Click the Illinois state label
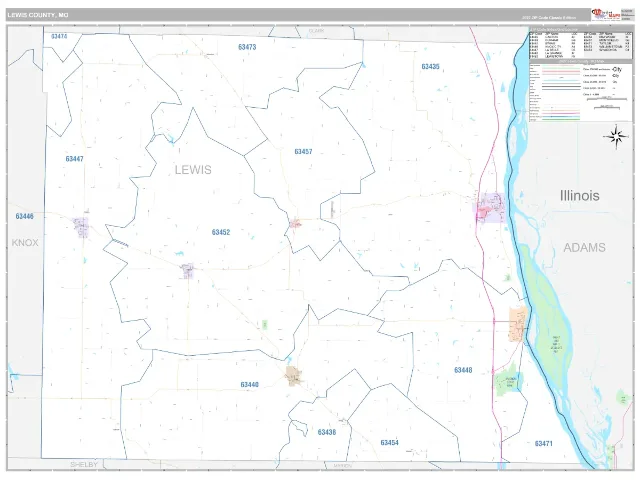The image size is (640, 480). click(x=580, y=196)
